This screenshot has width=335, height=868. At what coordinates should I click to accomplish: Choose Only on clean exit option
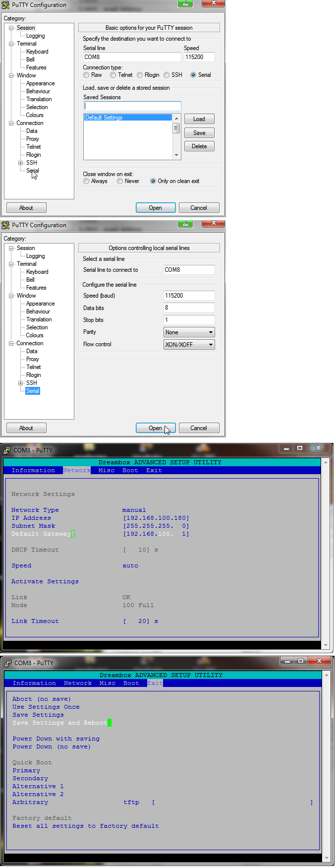point(153,182)
